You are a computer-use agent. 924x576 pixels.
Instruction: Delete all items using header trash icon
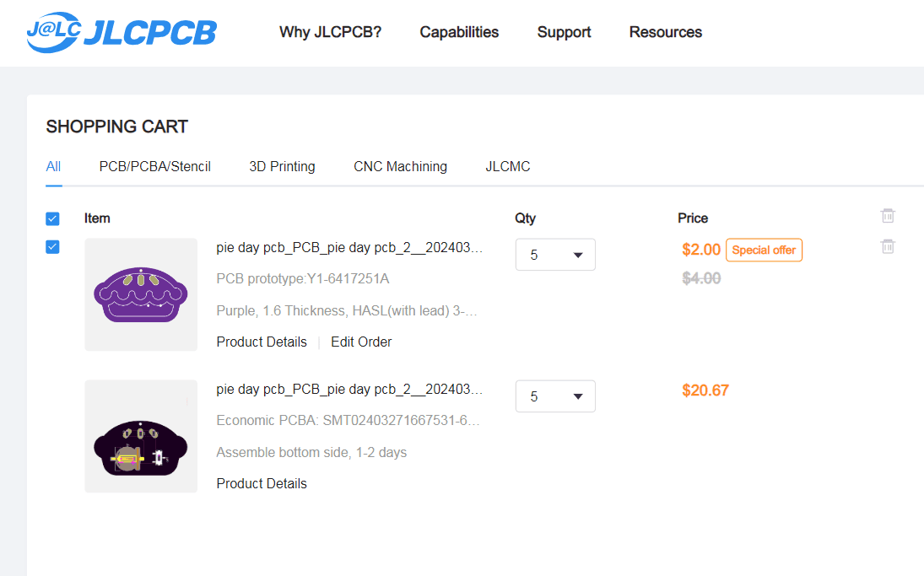(x=888, y=216)
